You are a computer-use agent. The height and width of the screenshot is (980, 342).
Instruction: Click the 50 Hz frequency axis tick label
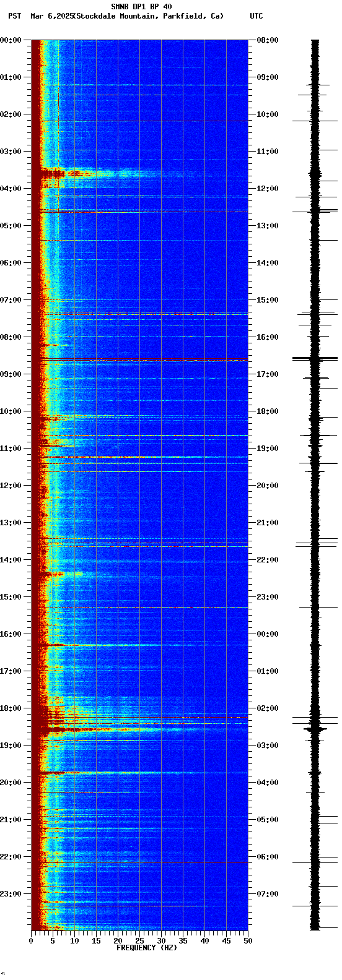click(x=248, y=941)
